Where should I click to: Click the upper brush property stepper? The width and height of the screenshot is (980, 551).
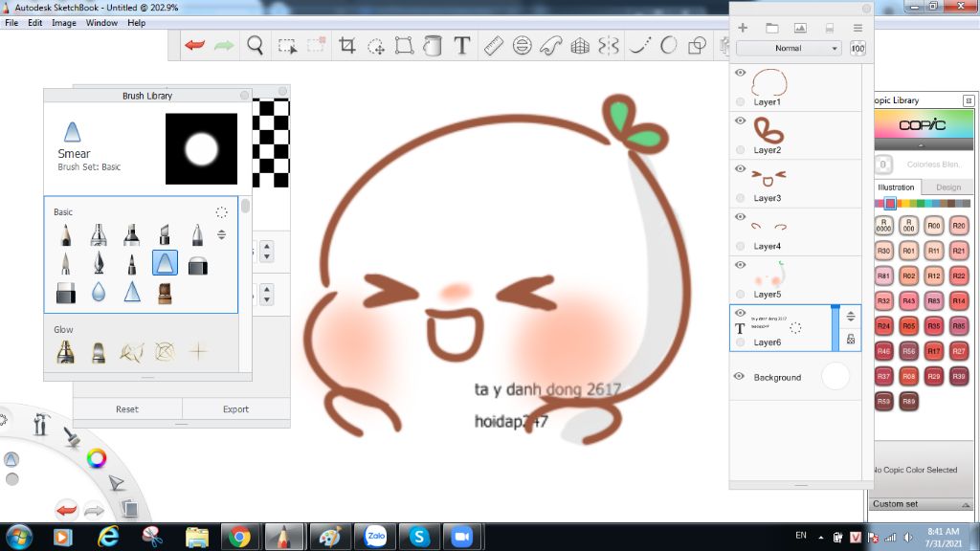267,252
